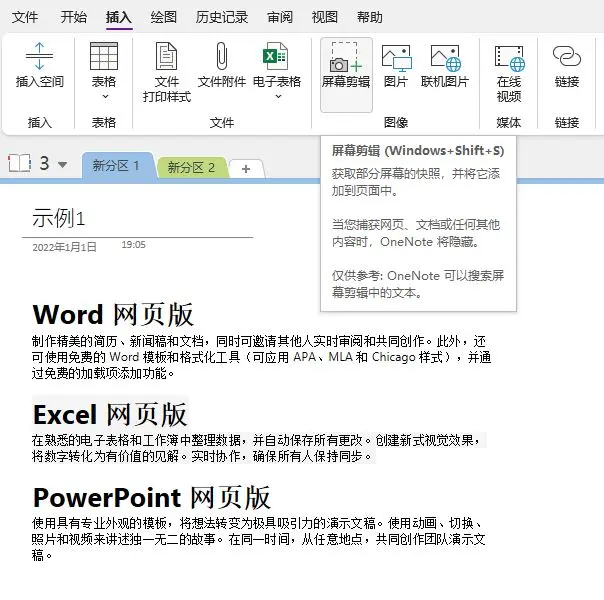
Task: Expand the Table (表格) dropdown arrow
Action: [105, 96]
